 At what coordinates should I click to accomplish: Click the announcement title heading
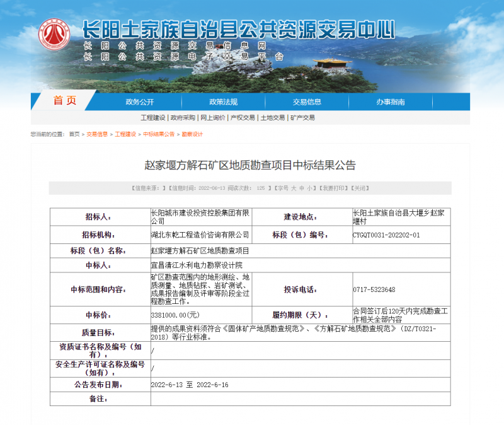tap(250, 165)
